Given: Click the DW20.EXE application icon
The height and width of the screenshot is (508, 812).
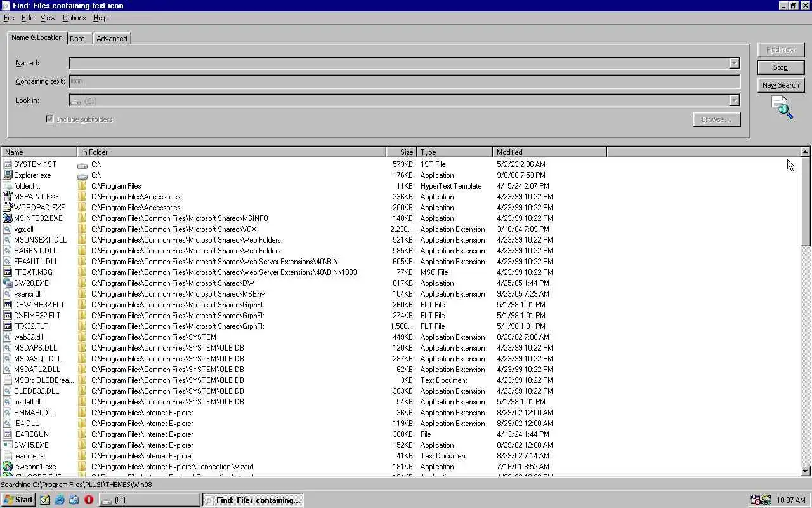Looking at the screenshot, I should 8,283.
